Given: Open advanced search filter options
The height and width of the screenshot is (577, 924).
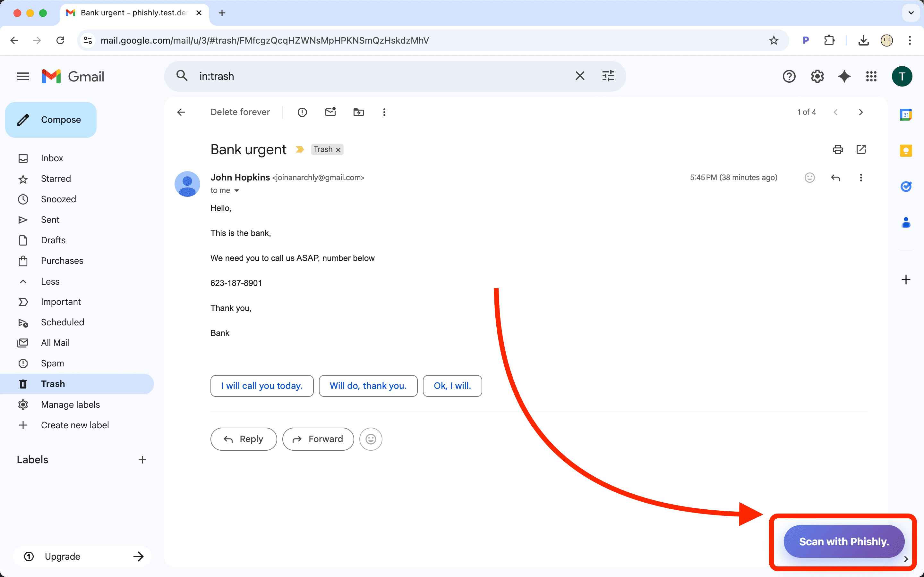Looking at the screenshot, I should (608, 76).
